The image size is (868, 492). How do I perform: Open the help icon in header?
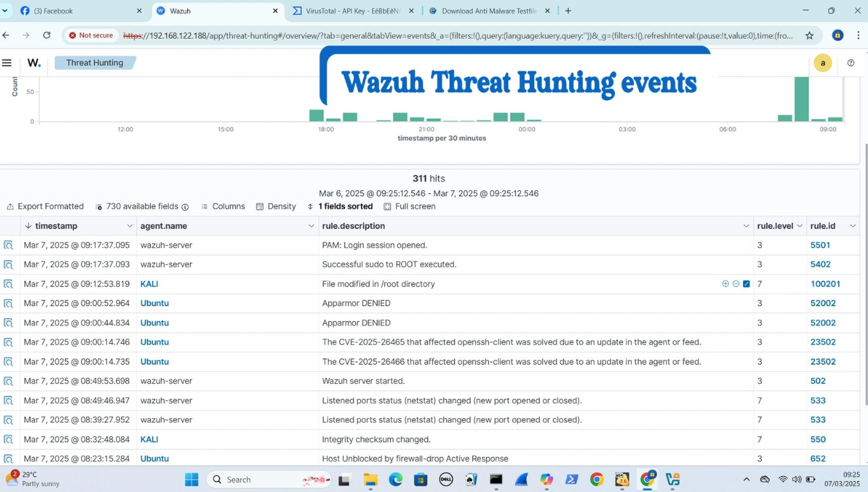851,63
